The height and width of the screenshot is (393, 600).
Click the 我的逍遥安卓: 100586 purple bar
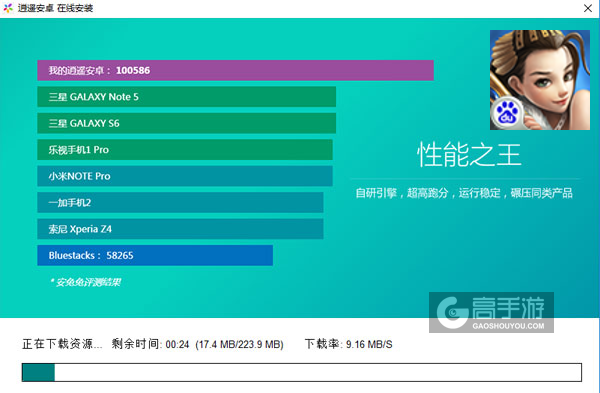(x=235, y=70)
